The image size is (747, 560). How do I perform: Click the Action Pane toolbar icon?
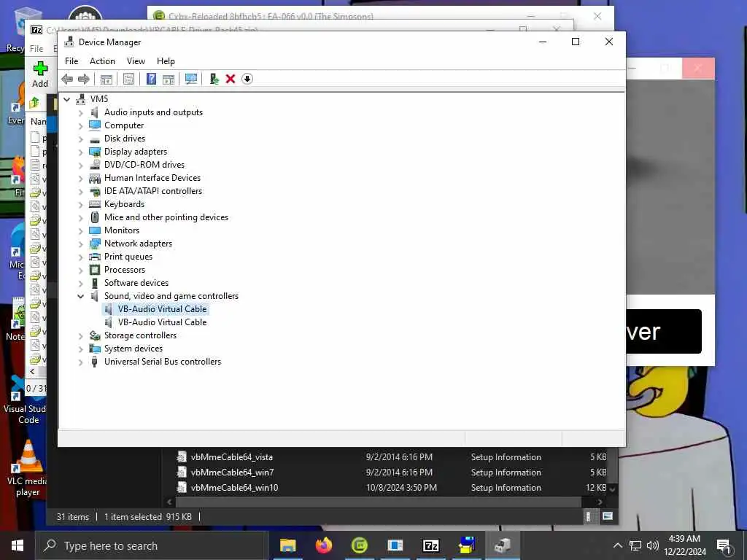pyautogui.click(x=169, y=79)
